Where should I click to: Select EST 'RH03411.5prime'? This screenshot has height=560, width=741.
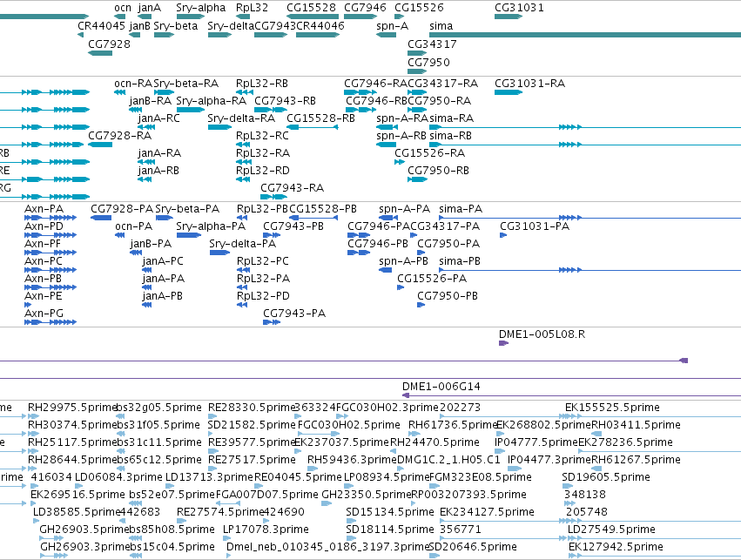(636, 425)
